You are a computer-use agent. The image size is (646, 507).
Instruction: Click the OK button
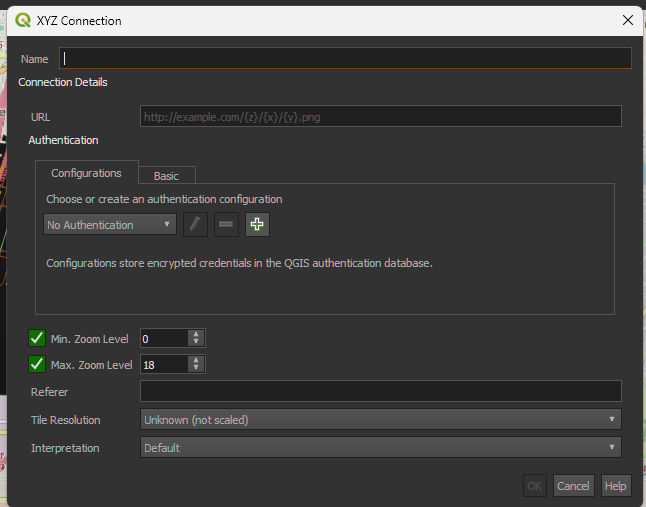[535, 486]
